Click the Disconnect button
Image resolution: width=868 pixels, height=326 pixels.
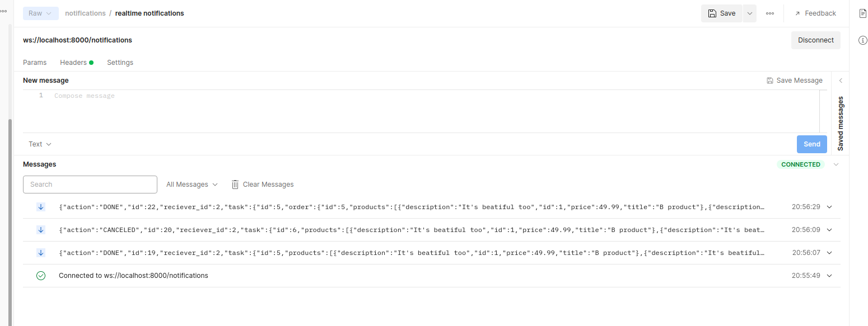(815, 40)
